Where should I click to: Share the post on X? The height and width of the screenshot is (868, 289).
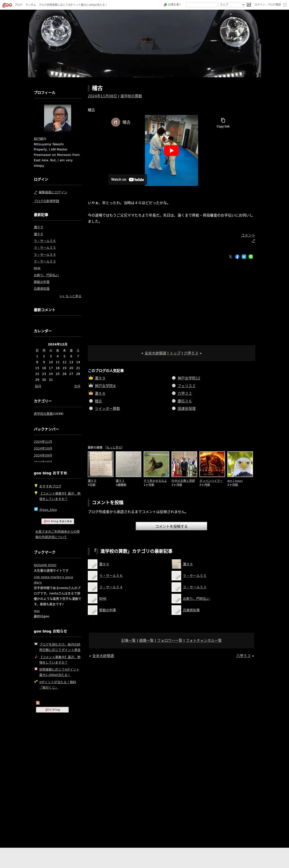click(230, 257)
